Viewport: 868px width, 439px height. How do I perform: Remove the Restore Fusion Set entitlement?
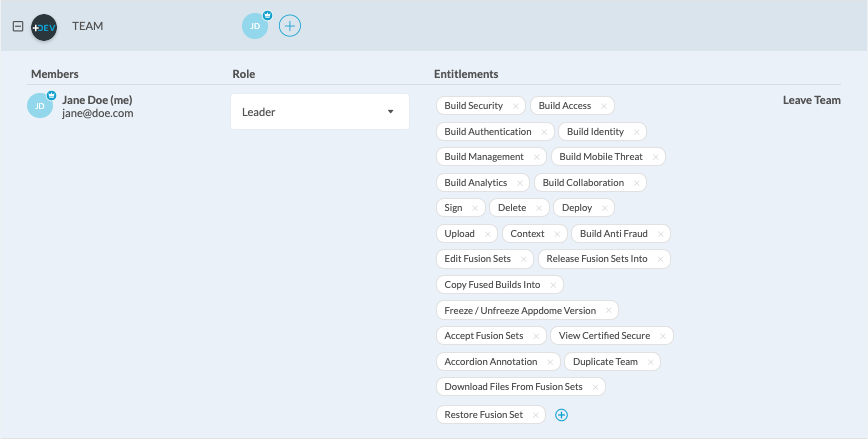(536, 415)
